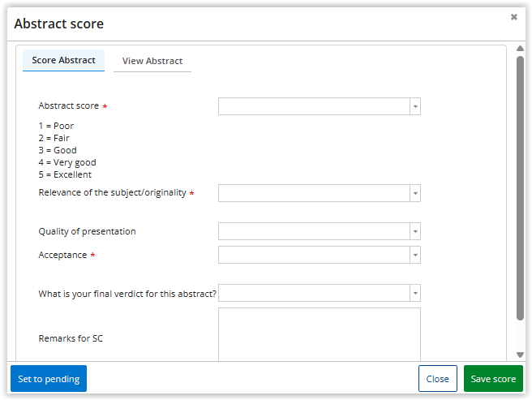Click inside the Quality of presentation field
Image resolution: width=532 pixels, height=400 pixels.
(313, 231)
